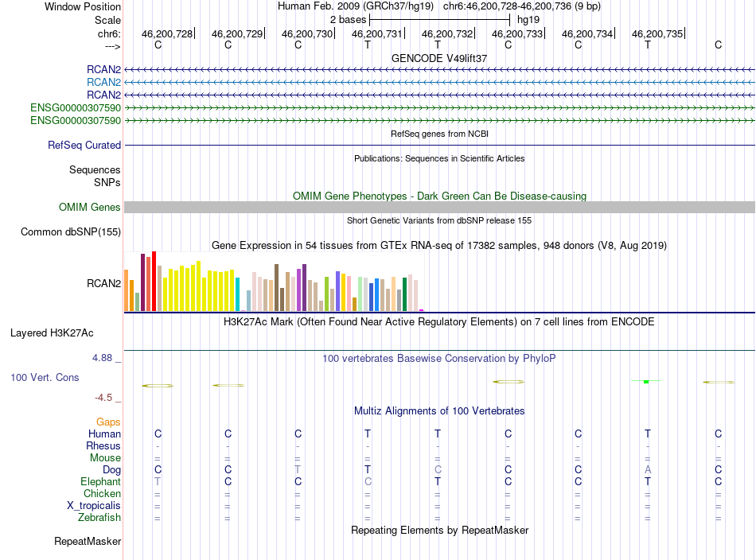Click the first ENSG00000307590 gene label
756x560 pixels.
click(x=76, y=107)
